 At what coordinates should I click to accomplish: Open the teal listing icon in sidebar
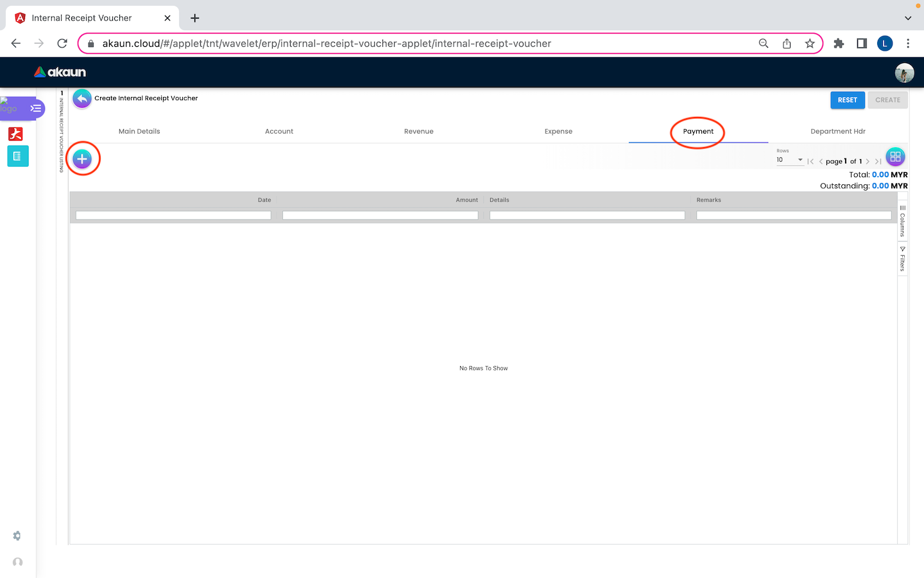point(17,156)
